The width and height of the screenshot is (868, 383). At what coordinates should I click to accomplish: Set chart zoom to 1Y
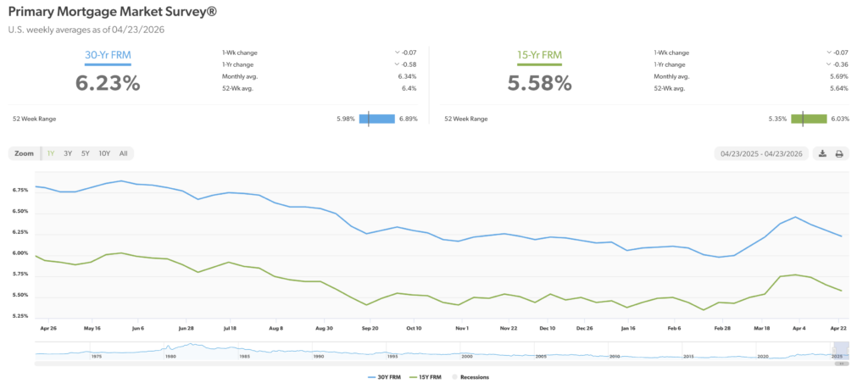(51, 153)
